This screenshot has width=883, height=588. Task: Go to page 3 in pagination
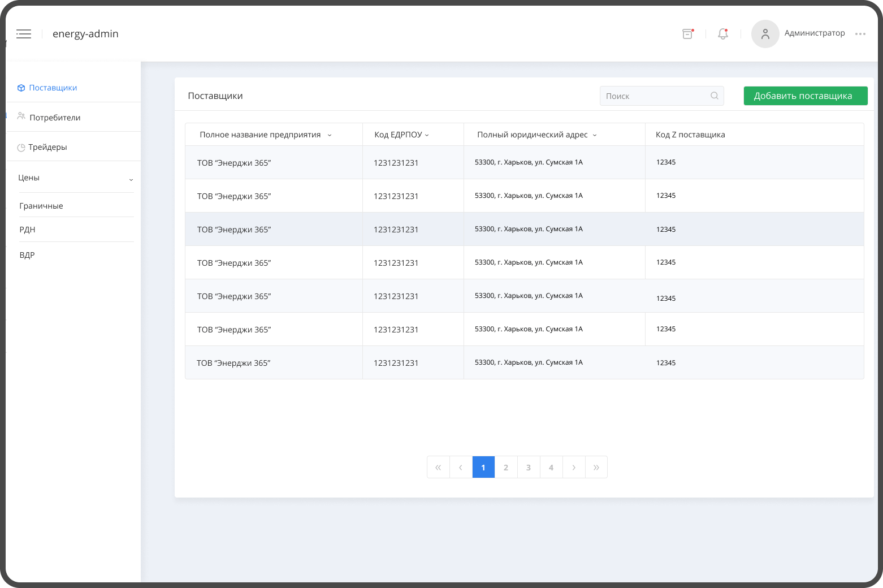pos(529,468)
